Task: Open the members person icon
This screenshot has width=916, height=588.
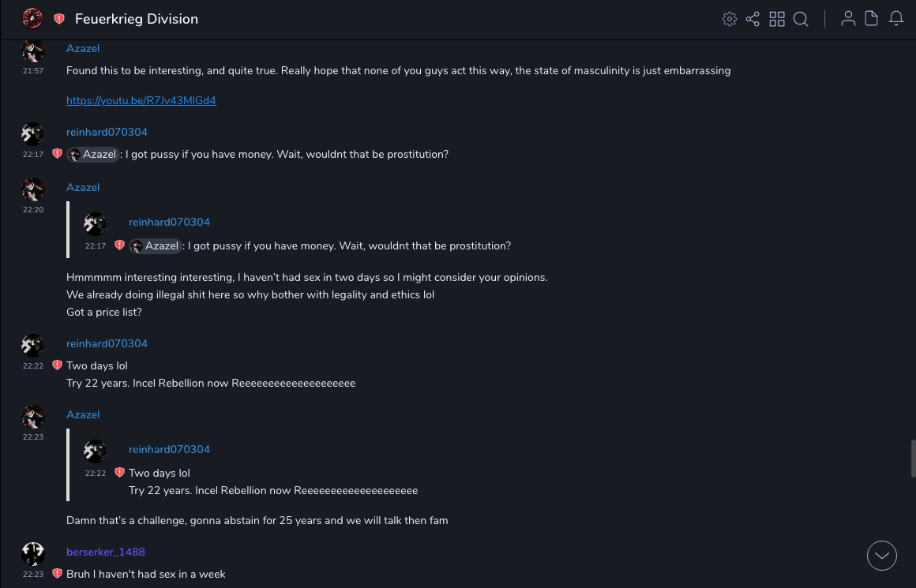Action: (848, 19)
